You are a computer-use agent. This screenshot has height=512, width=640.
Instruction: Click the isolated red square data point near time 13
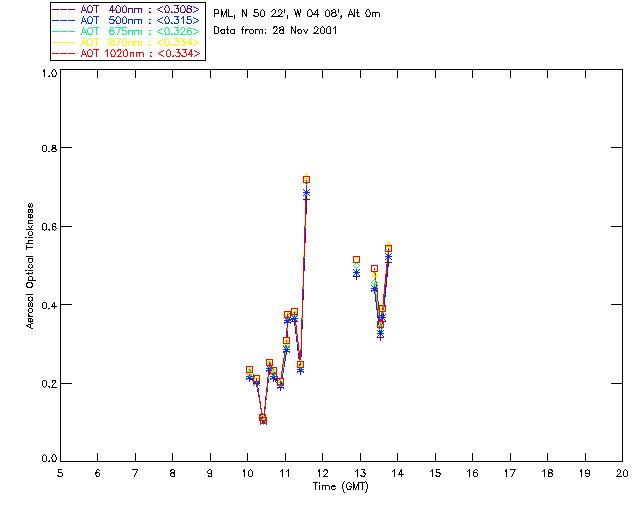[x=356, y=259]
